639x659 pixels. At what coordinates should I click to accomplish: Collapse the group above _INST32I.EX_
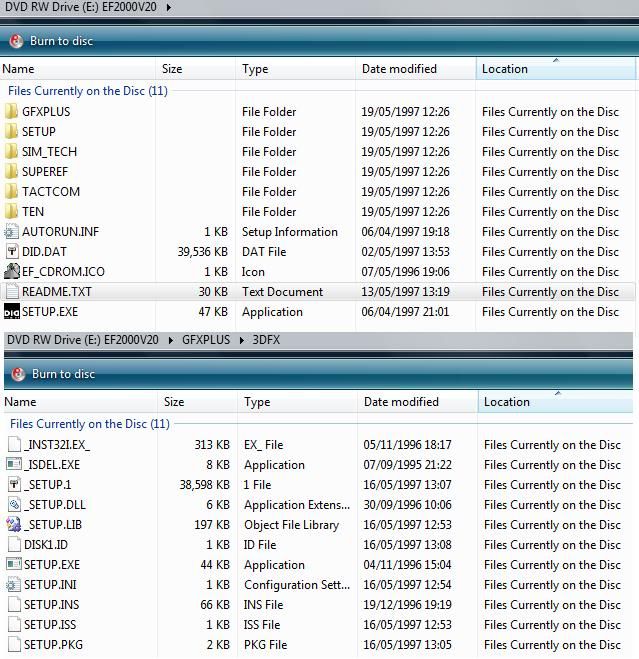[x=89, y=424]
